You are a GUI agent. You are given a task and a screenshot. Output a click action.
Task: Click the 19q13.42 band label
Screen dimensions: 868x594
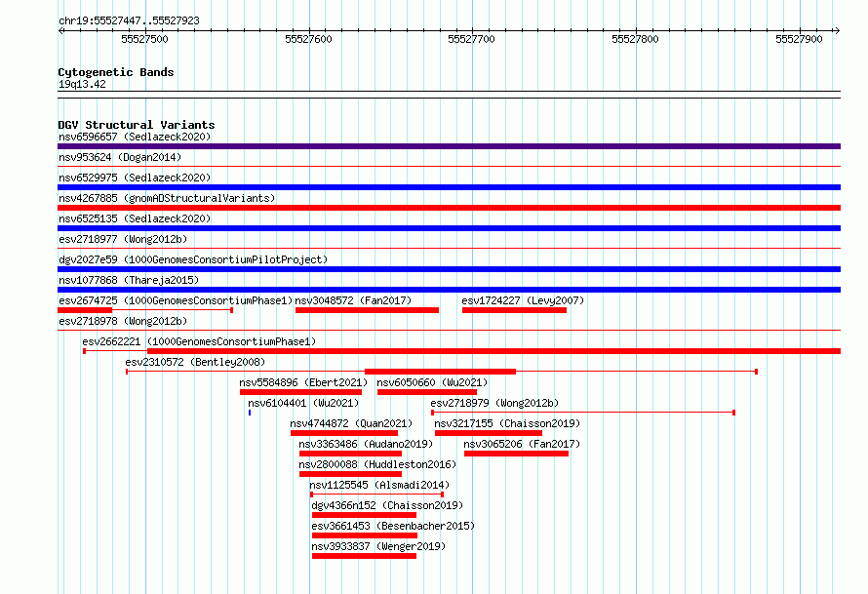click(x=82, y=84)
